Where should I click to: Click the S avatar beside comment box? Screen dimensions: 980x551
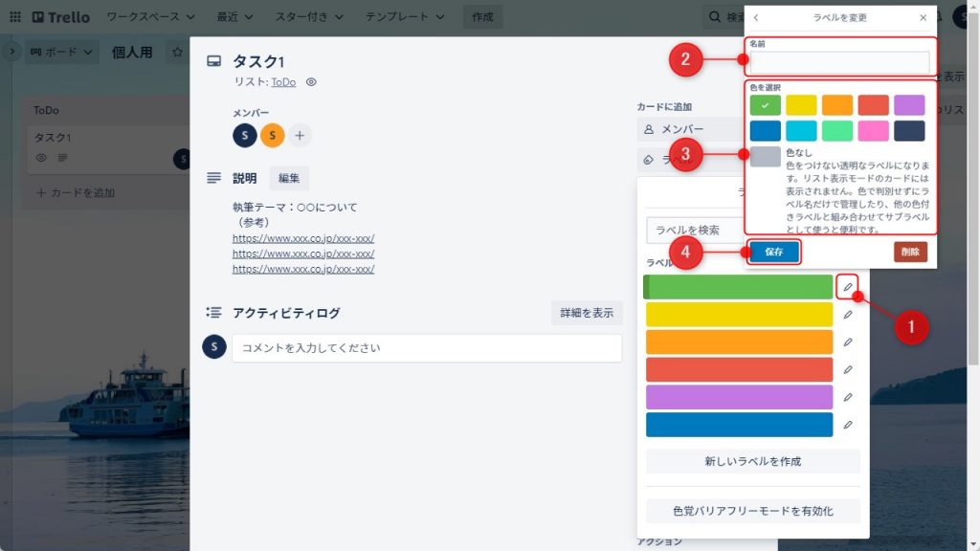pyautogui.click(x=214, y=346)
